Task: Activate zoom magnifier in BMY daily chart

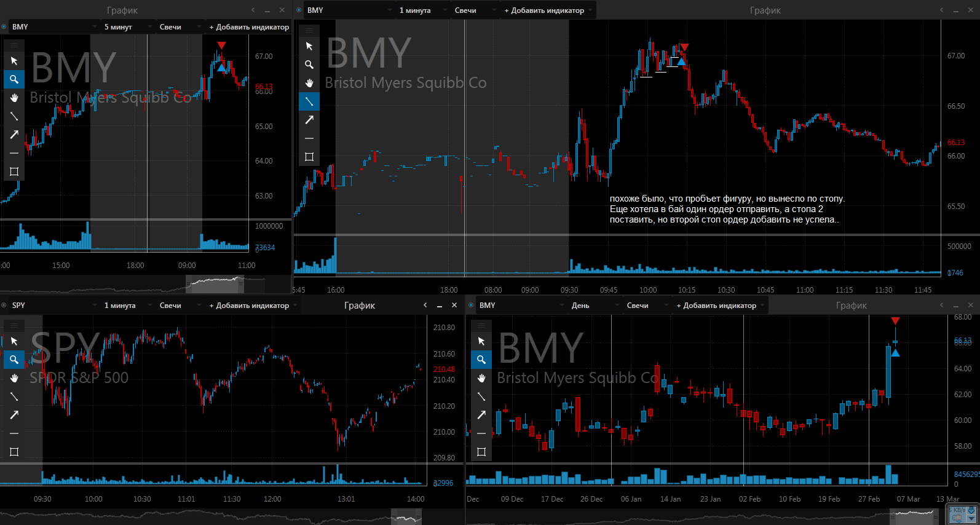Action: click(481, 360)
